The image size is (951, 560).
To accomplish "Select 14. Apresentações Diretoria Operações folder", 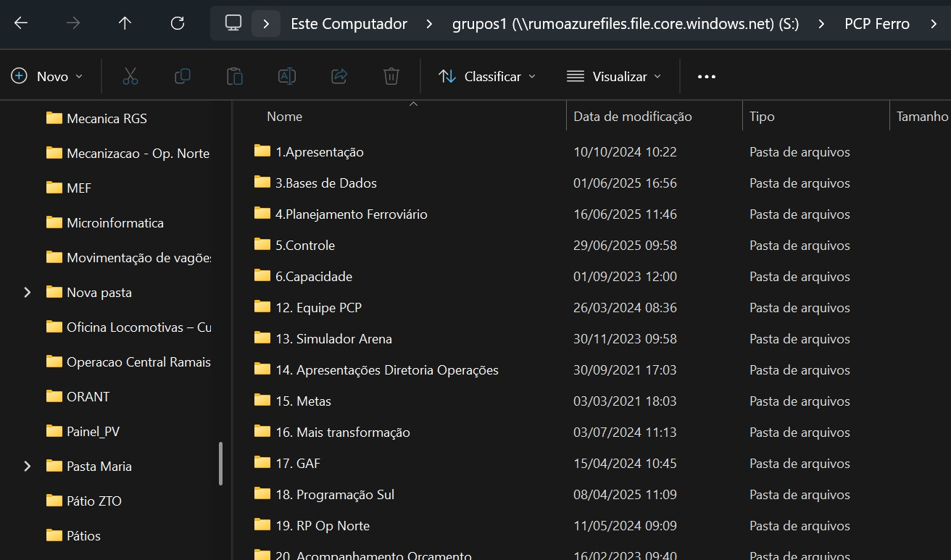I will pyautogui.click(x=387, y=369).
